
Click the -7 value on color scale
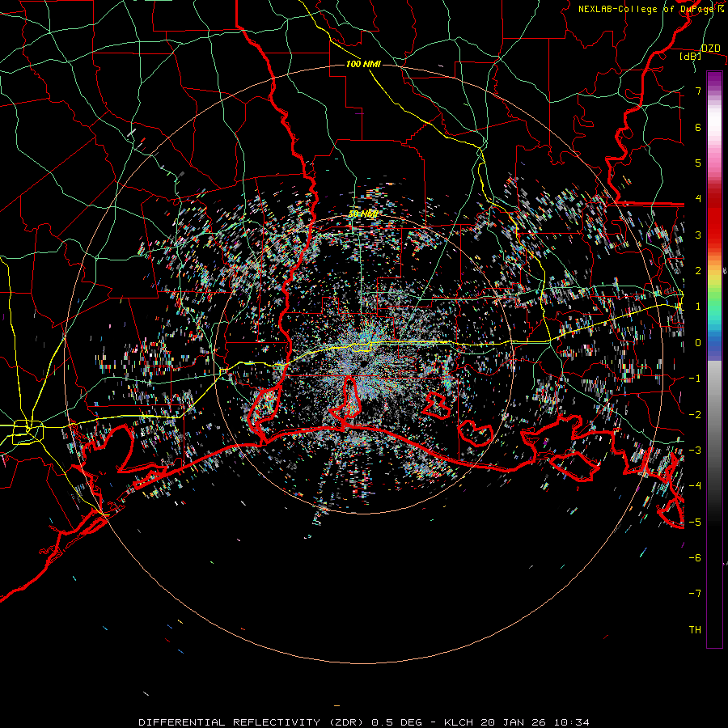(695, 594)
